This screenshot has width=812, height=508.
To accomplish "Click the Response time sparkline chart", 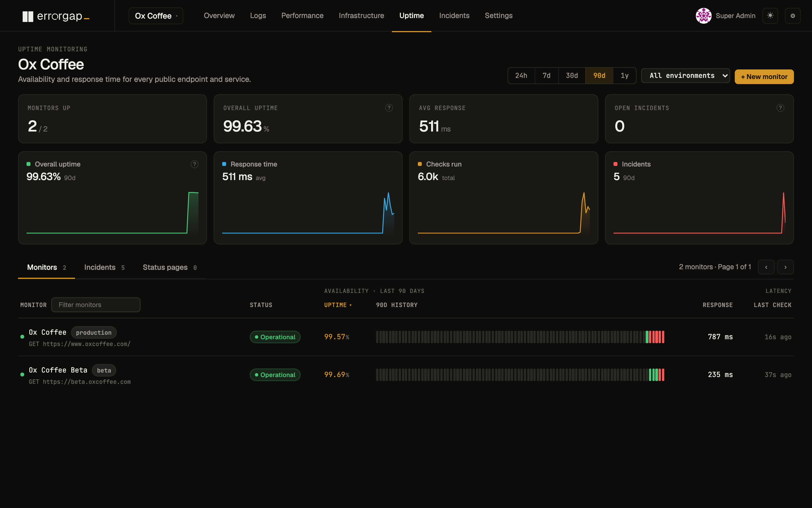I will [x=308, y=213].
